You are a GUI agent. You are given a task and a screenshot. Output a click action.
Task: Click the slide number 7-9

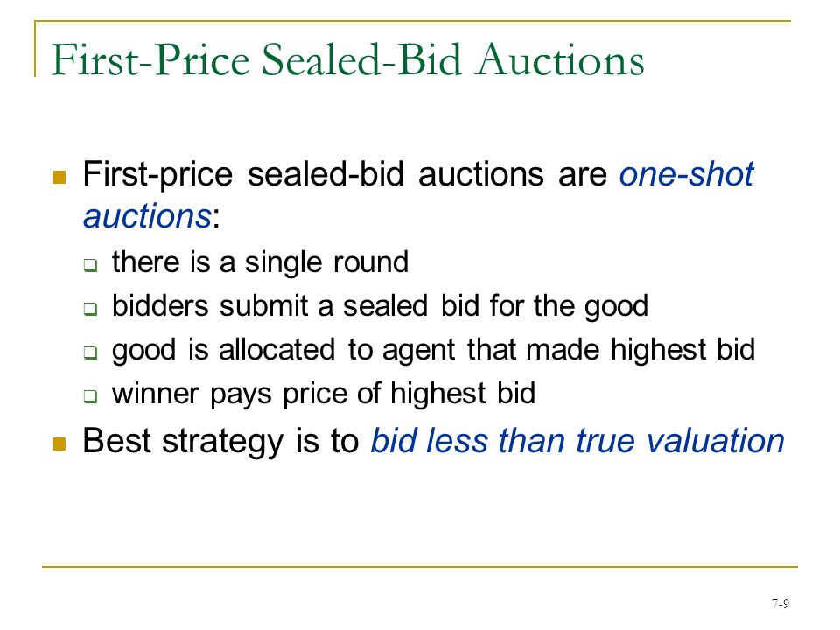(780, 604)
